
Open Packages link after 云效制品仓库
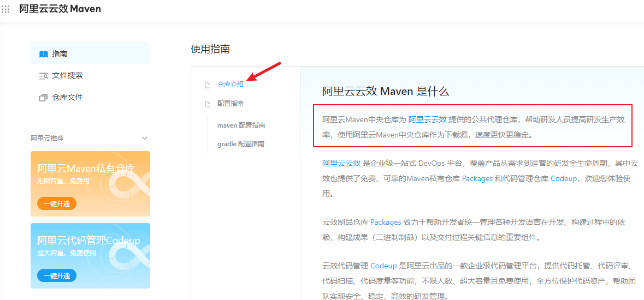[x=386, y=222]
